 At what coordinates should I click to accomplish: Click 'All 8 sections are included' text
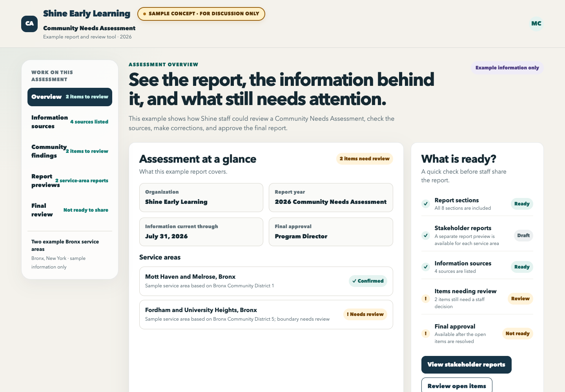tap(463, 208)
